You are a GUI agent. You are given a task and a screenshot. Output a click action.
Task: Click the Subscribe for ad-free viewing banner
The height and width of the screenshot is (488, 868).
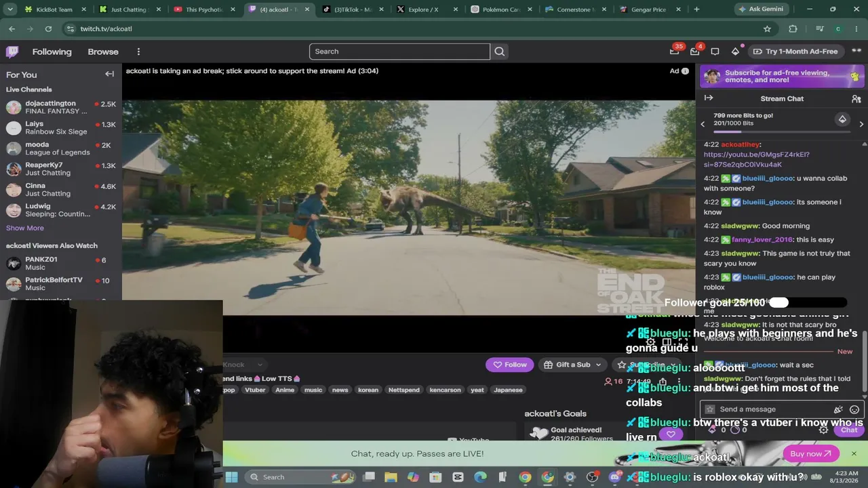point(781,77)
